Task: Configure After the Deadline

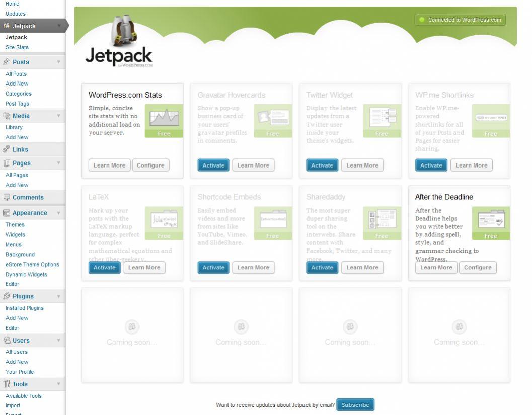Action: (478, 267)
